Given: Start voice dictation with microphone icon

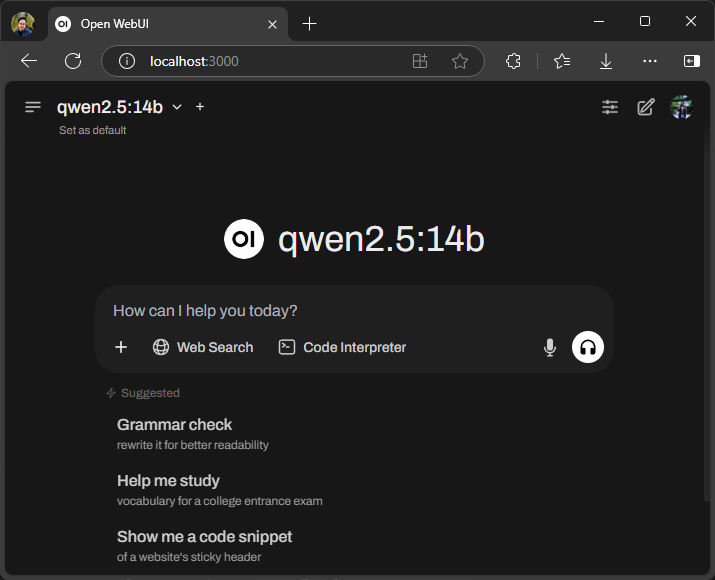Looking at the screenshot, I should tap(550, 347).
